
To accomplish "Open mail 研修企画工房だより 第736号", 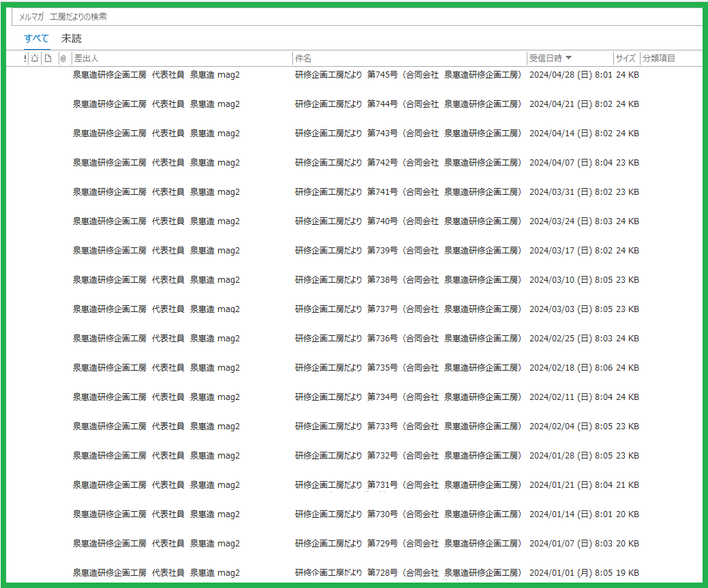I will (407, 338).
